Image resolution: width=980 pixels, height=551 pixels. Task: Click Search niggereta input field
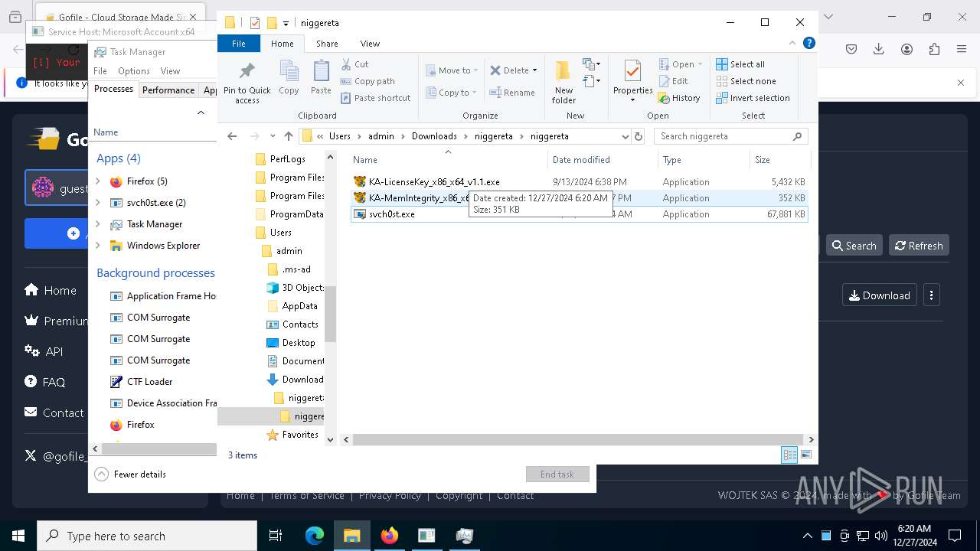[x=731, y=136]
